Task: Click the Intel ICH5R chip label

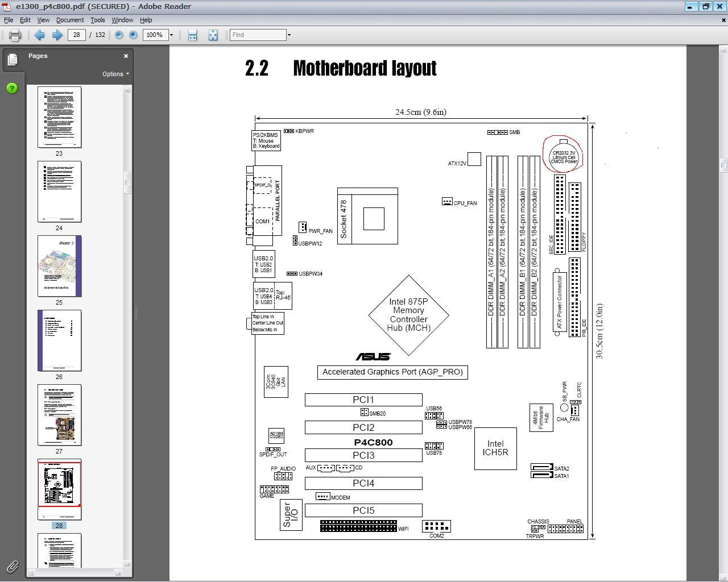Action: click(x=495, y=448)
